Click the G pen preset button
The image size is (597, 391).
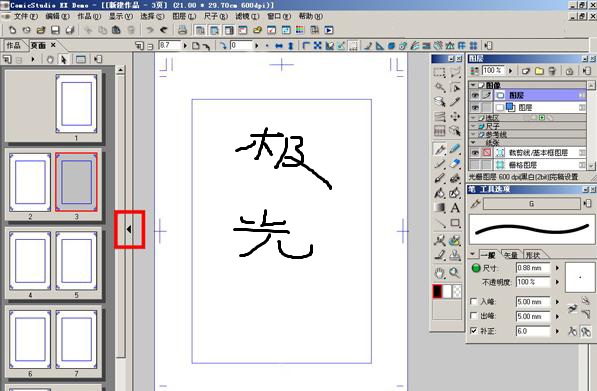coord(532,204)
